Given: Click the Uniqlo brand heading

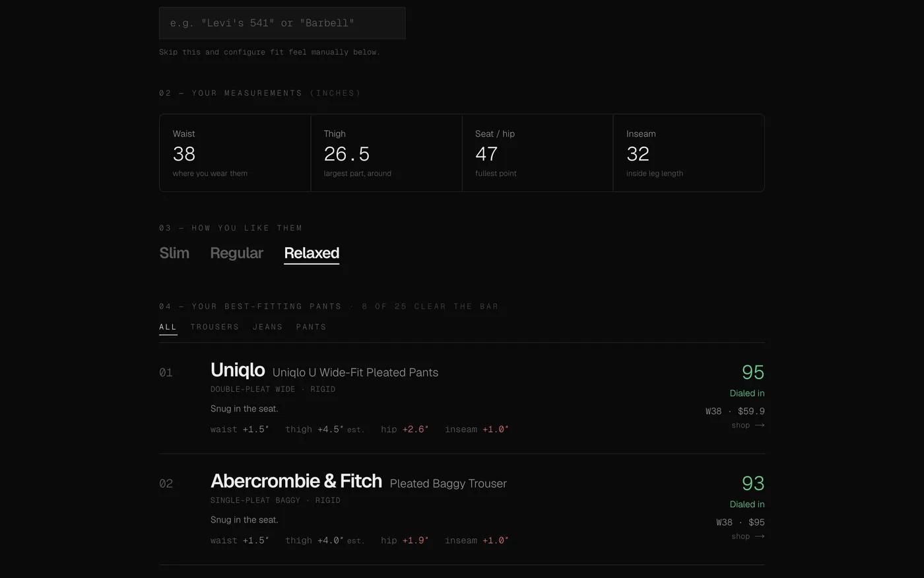Looking at the screenshot, I should coord(238,370).
